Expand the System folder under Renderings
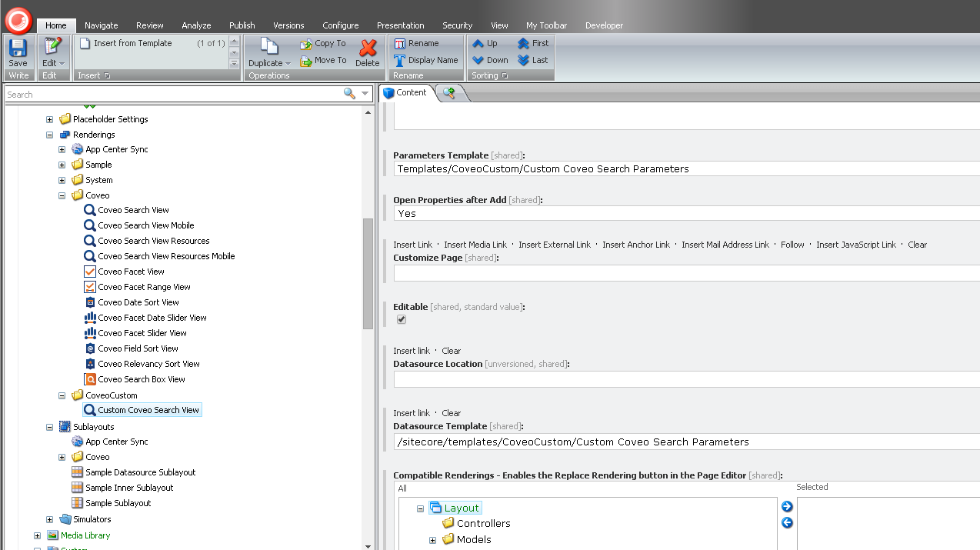This screenshot has width=980, height=550. coord(62,180)
